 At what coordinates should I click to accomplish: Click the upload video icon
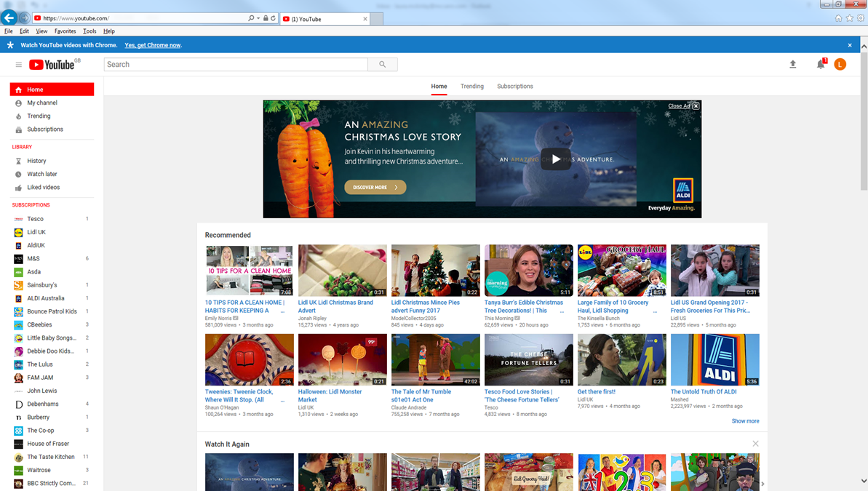click(x=793, y=64)
